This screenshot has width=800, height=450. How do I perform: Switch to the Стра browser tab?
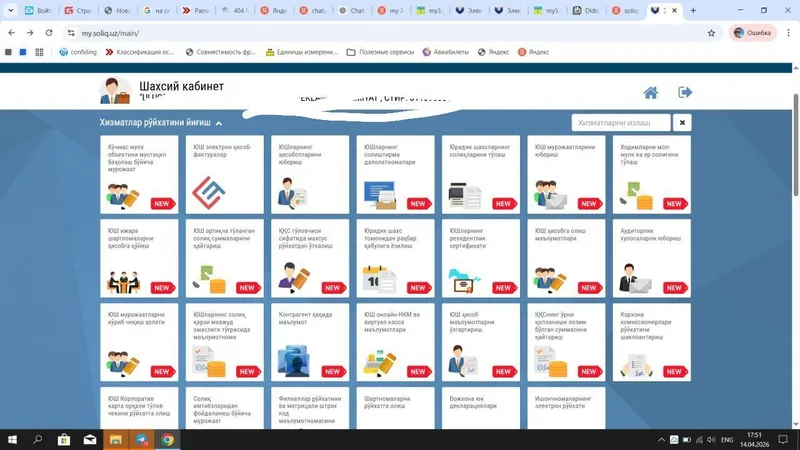(x=78, y=10)
